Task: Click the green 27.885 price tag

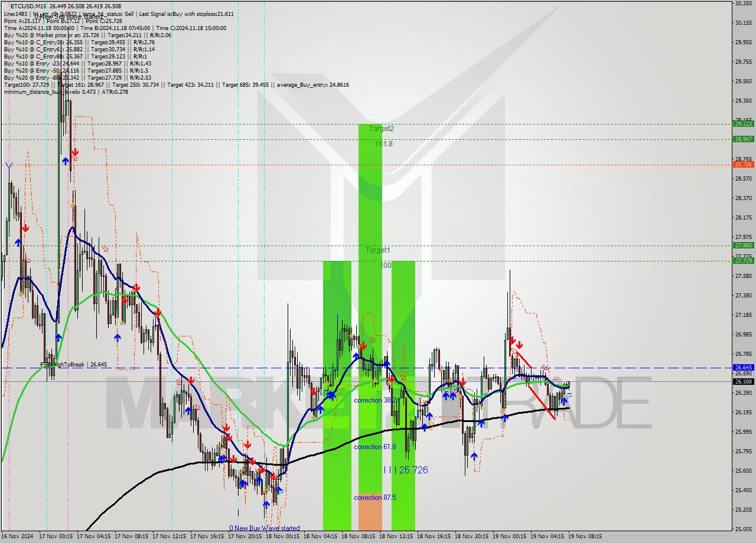Action: [x=743, y=246]
